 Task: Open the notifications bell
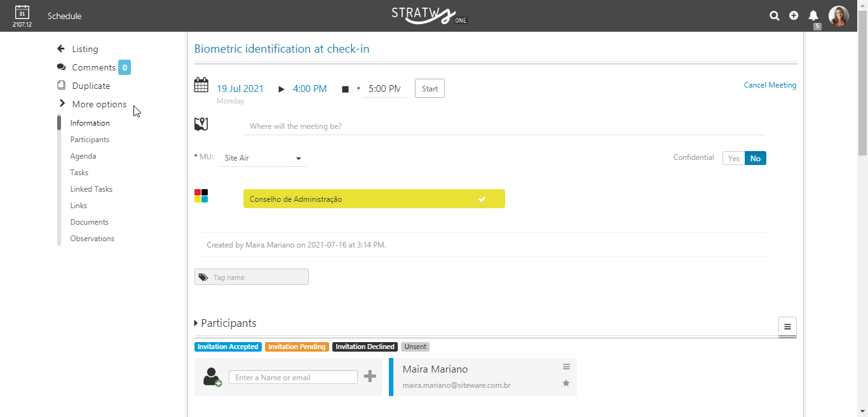click(x=813, y=16)
